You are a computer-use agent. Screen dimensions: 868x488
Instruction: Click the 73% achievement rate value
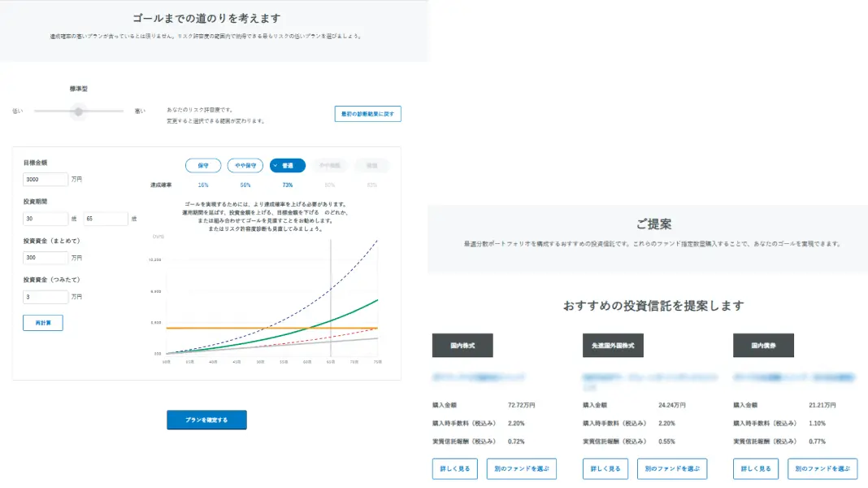tap(288, 185)
